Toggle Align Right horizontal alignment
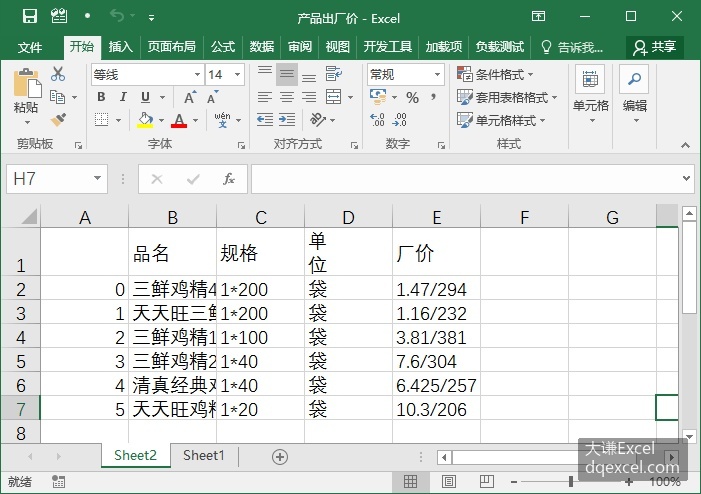Viewport: 701px width, 494px height. click(x=309, y=97)
